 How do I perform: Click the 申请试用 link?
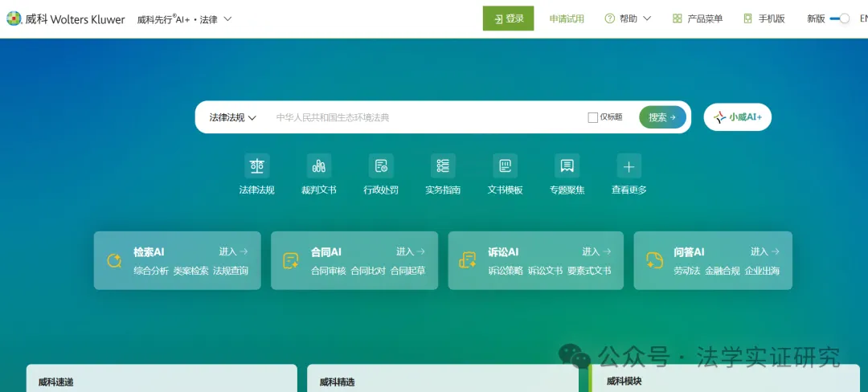(x=567, y=18)
